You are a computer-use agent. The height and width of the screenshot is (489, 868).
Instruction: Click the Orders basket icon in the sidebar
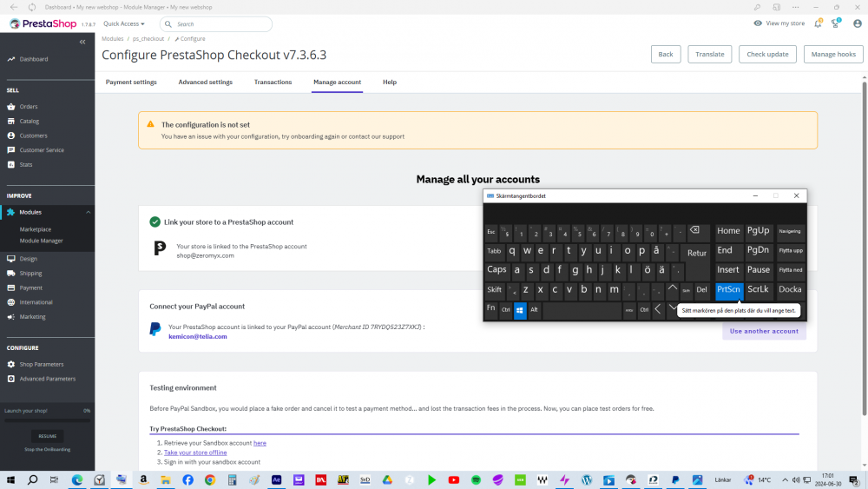pos(11,106)
